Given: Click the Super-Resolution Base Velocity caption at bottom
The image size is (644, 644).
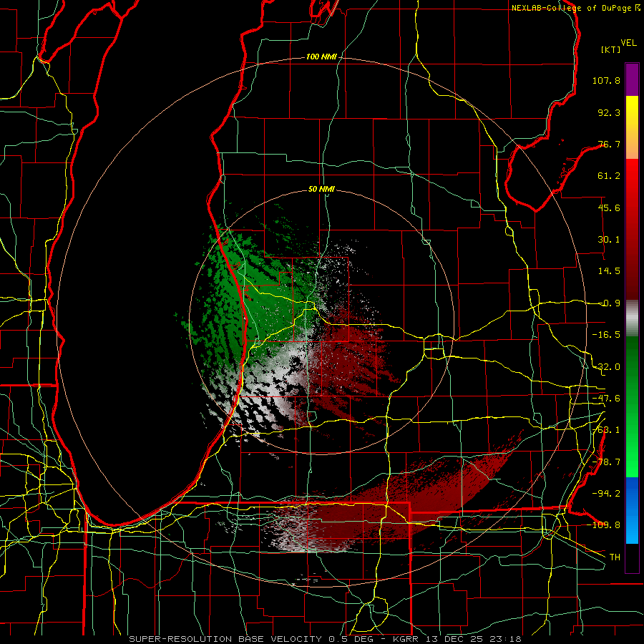Looking at the screenshot, I should coord(325,639).
